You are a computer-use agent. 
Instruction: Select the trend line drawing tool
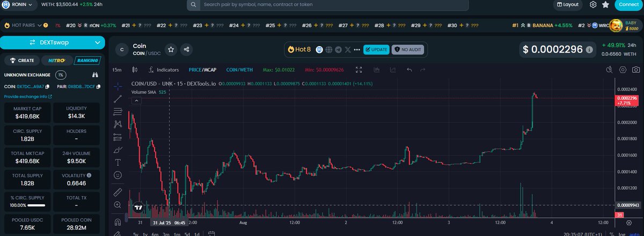pos(118,99)
